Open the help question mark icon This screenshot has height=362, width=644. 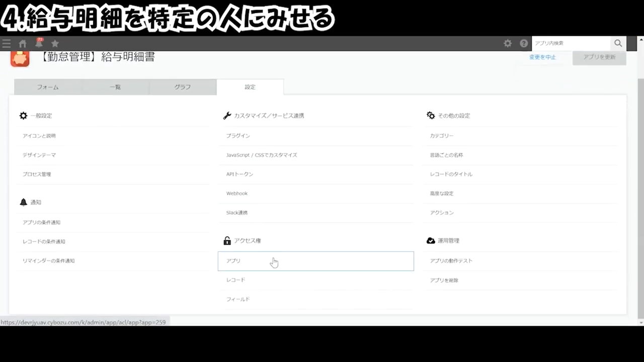click(x=524, y=44)
